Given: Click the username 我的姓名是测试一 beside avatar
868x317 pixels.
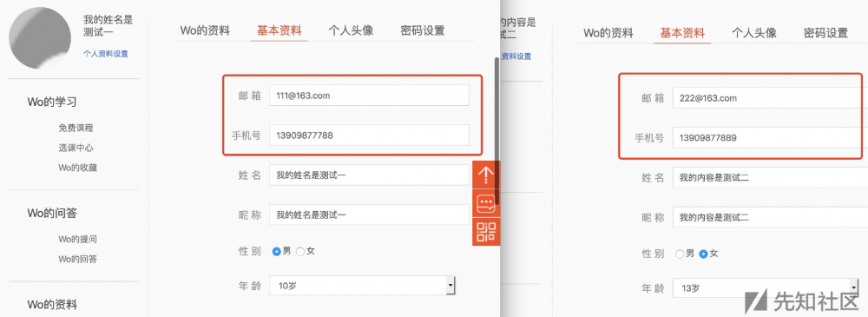Looking at the screenshot, I should [108, 25].
